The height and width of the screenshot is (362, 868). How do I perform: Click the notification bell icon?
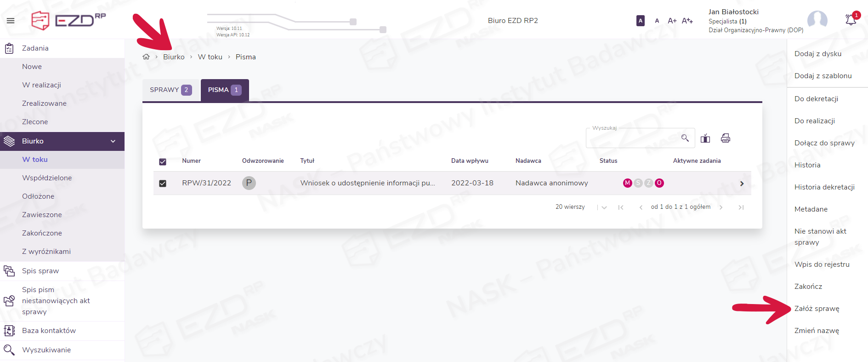pos(851,20)
